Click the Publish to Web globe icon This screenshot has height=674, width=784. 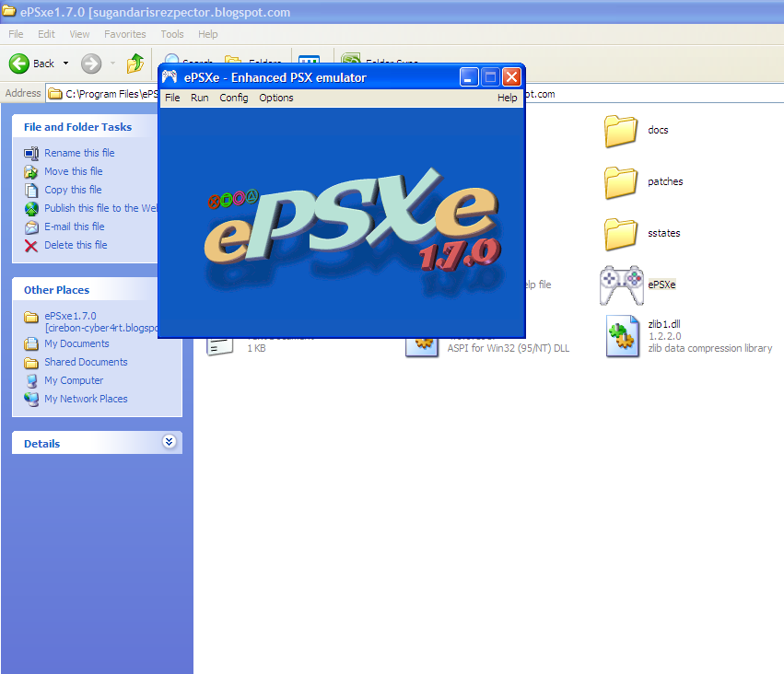click(31, 208)
